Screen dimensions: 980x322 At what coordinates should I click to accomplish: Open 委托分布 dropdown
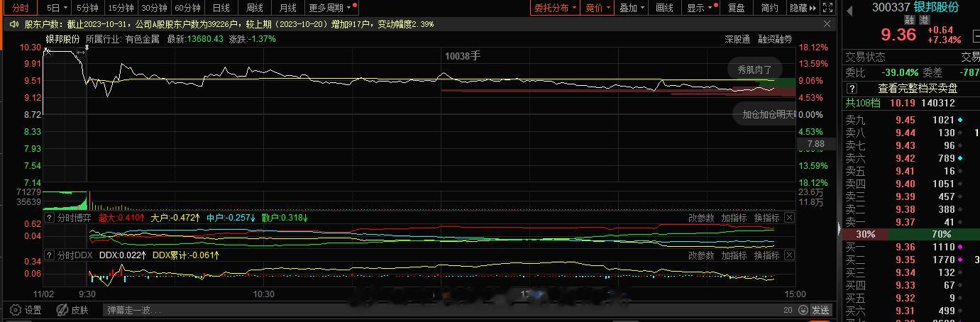coord(556,8)
